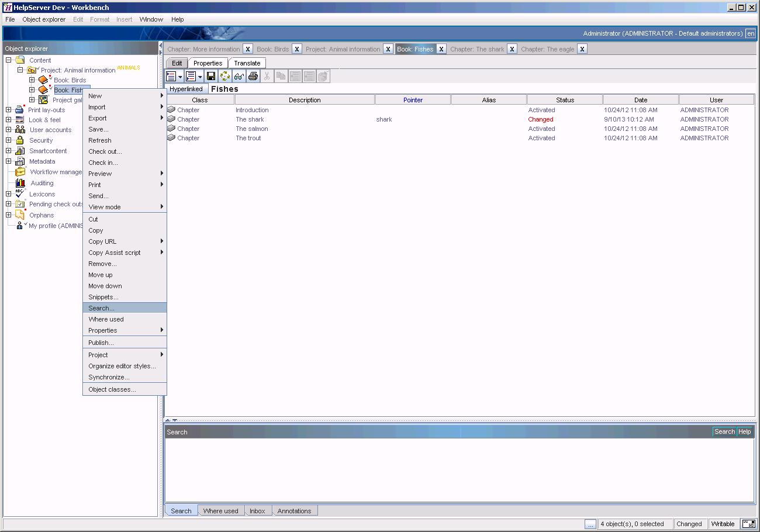This screenshot has width=760, height=532.
Task: Switch to the Translate tab
Action: 247,63
